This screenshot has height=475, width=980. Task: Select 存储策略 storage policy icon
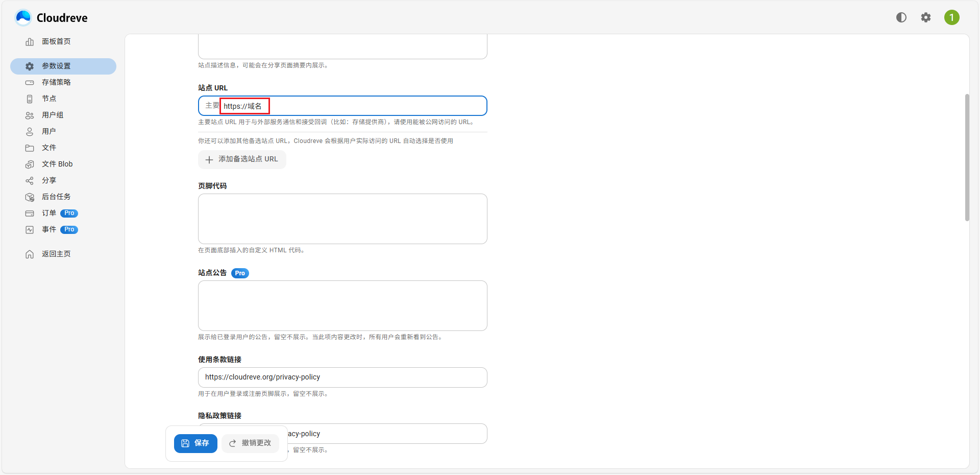tap(30, 82)
